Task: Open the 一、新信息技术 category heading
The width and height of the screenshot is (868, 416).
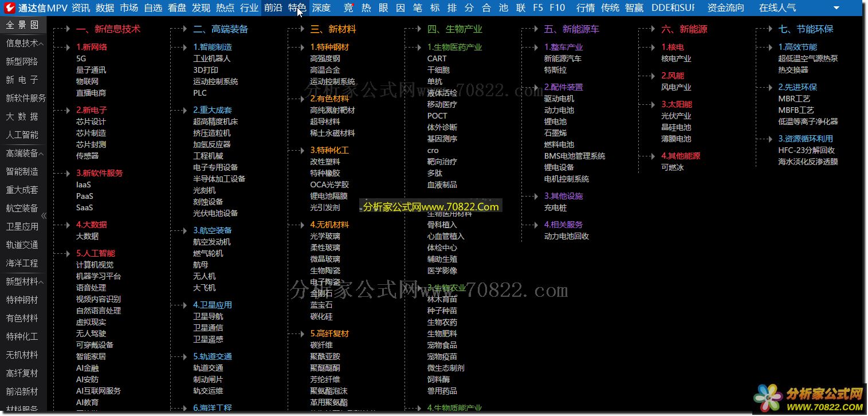Action: pos(108,29)
